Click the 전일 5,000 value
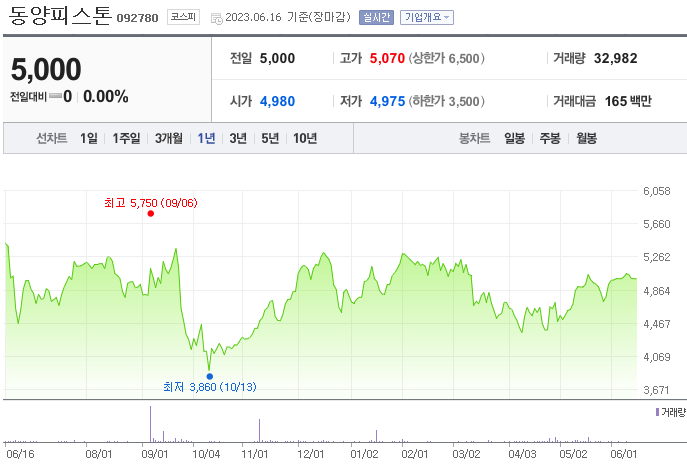Viewport: 687px width, 473px height. (277, 58)
